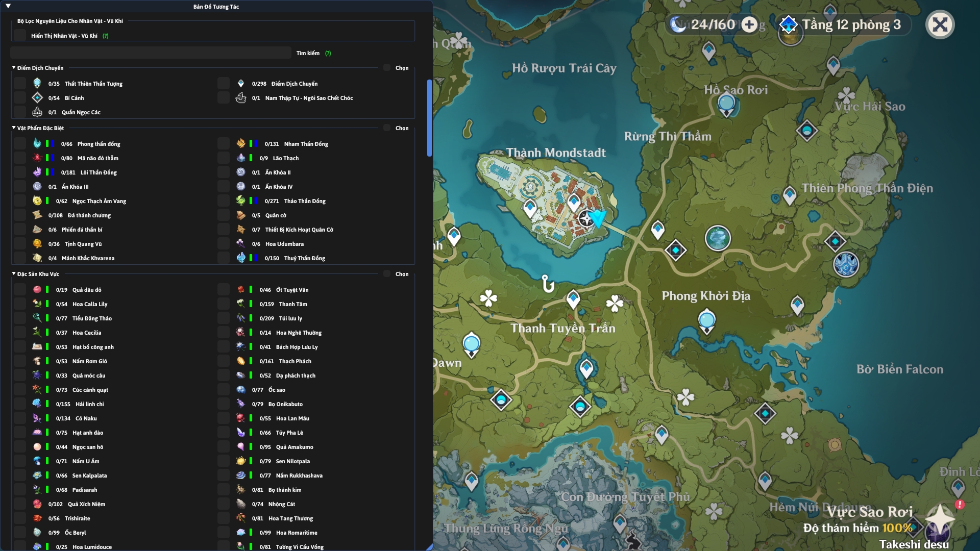Click the Thất Thiên Thần Tượng icon
Image resolution: width=980 pixels, height=551 pixels.
[x=37, y=83]
